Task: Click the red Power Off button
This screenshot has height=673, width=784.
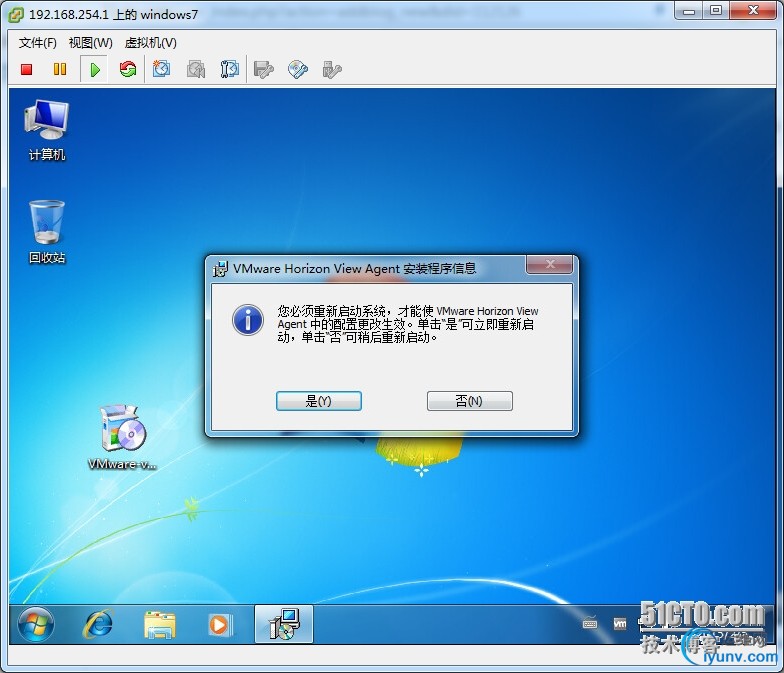Action: (x=26, y=69)
